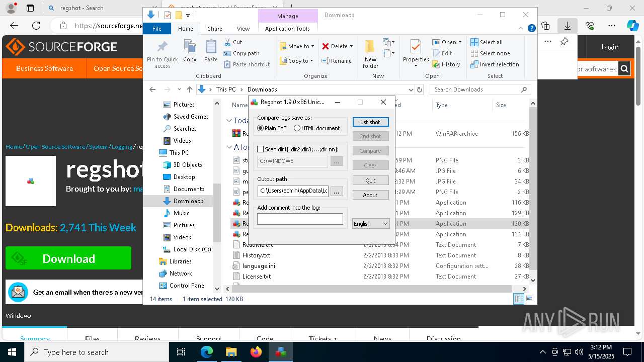This screenshot has height=362, width=644.
Task: Open Copy to dropdown
Action: (x=296, y=61)
